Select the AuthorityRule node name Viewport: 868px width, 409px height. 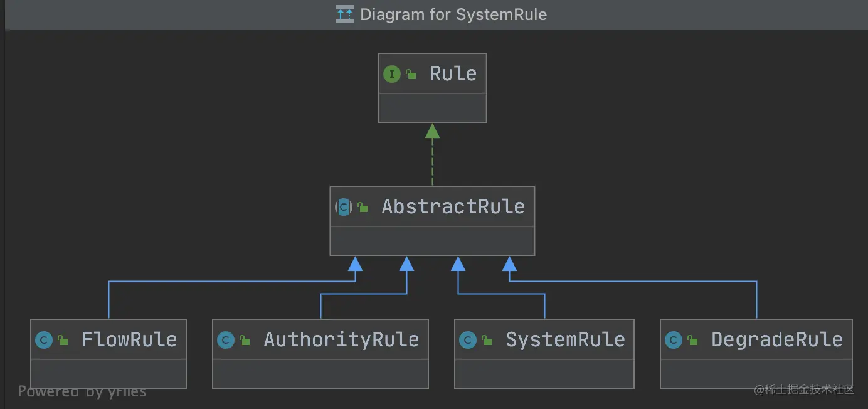pos(341,340)
